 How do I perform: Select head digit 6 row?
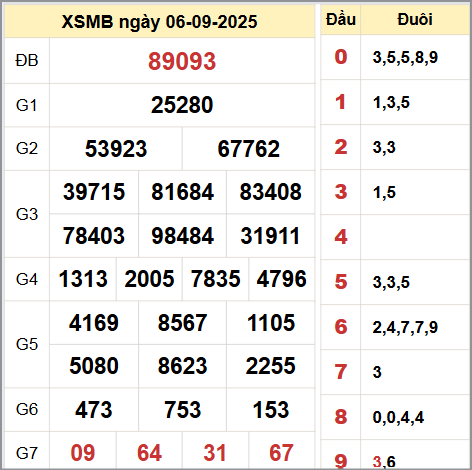click(395, 327)
